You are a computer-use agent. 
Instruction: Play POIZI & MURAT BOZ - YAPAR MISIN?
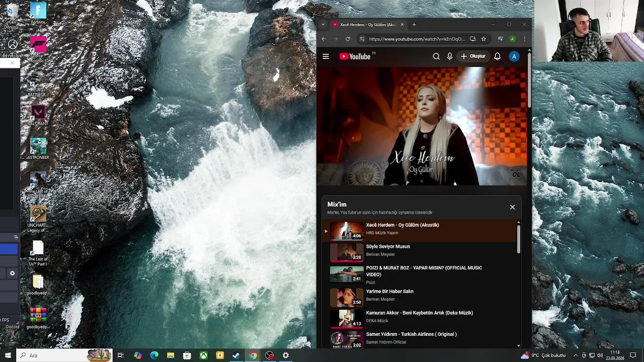point(420,275)
